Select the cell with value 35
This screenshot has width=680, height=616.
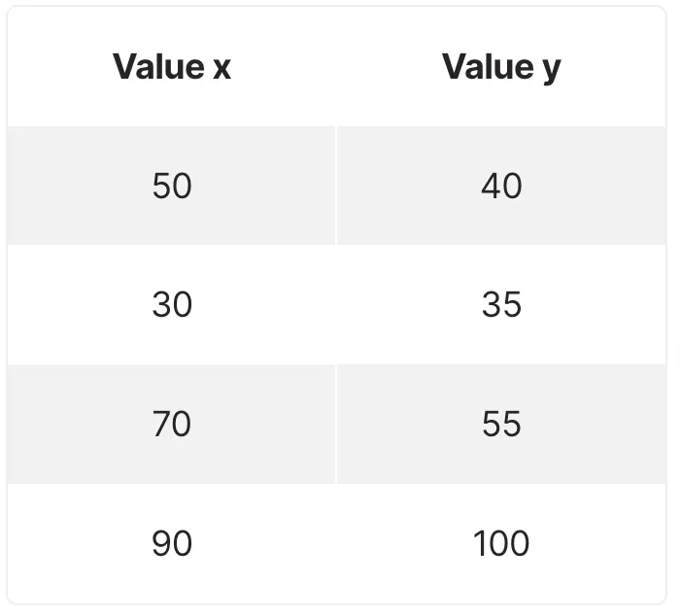pyautogui.click(x=501, y=305)
